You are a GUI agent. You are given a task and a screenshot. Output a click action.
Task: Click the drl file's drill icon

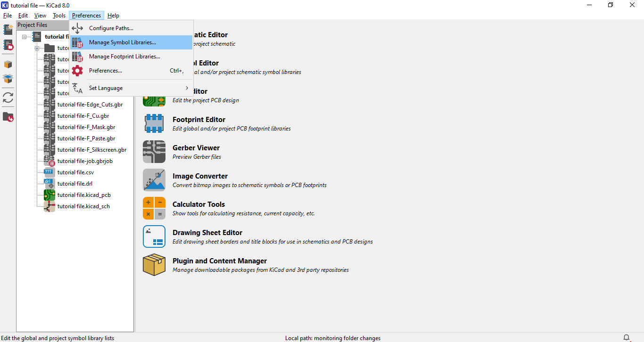point(50,184)
